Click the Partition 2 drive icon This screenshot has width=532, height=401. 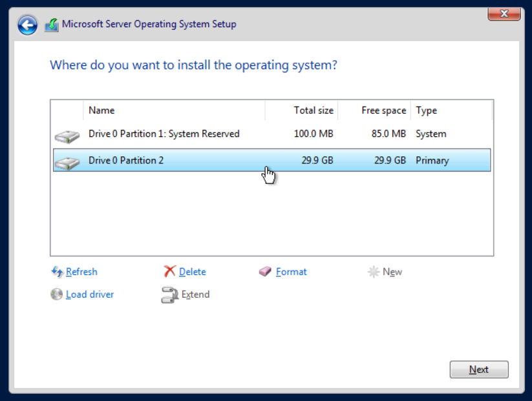[x=67, y=163]
